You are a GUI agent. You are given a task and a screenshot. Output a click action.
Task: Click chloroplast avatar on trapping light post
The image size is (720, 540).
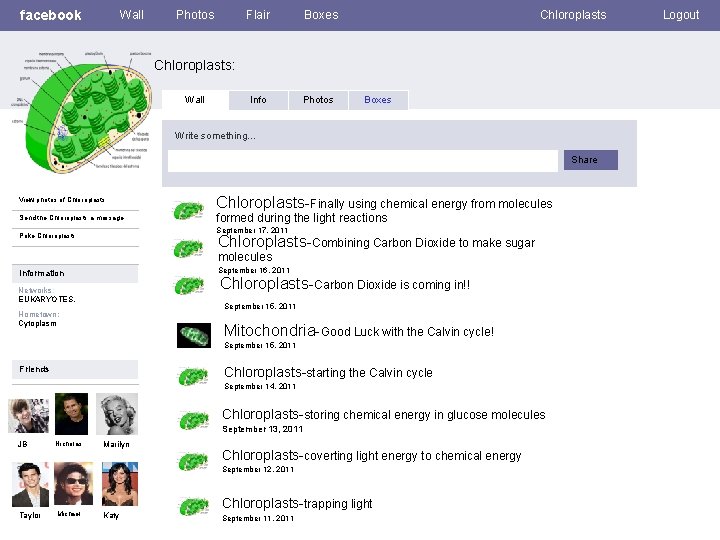194,507
